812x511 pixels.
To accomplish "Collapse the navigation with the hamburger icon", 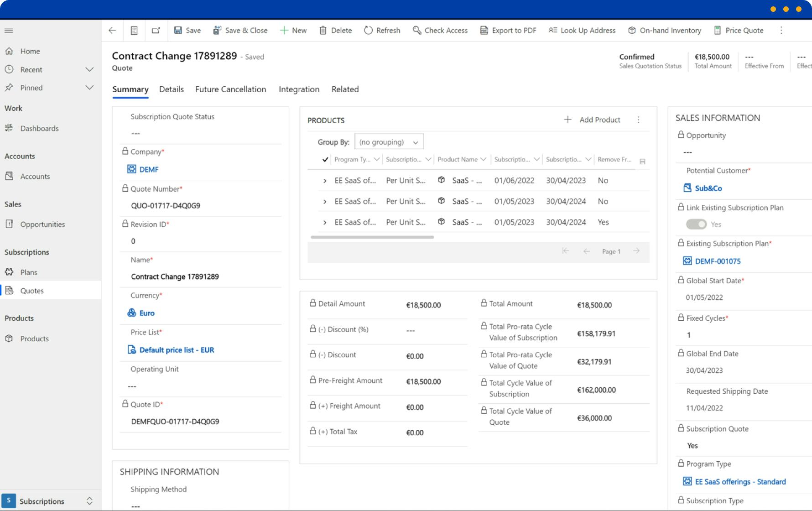I will pos(8,30).
